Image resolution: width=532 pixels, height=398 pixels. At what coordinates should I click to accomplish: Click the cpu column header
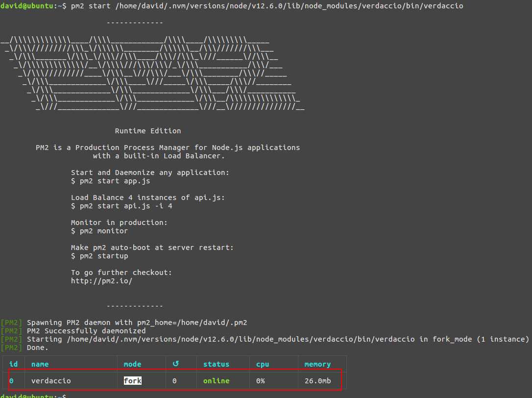263,364
